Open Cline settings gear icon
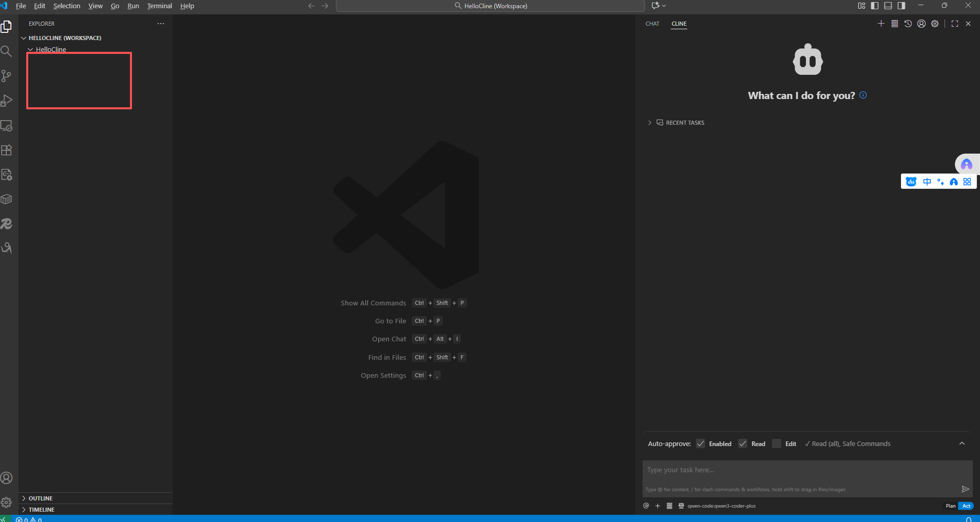 (935, 24)
